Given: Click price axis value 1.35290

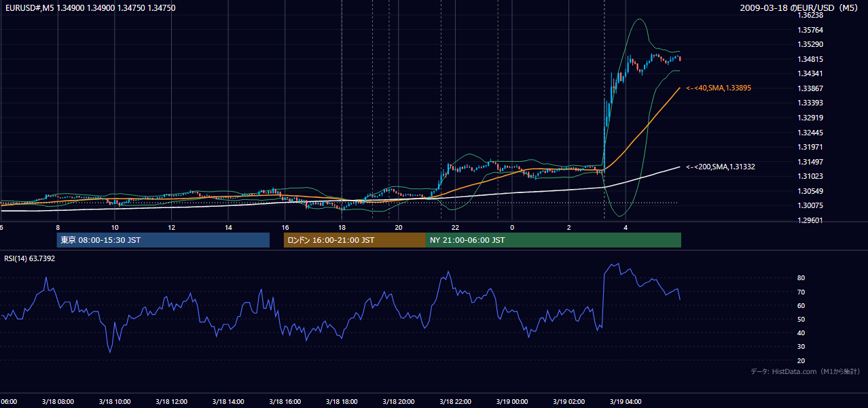Looking at the screenshot, I should click(811, 44).
